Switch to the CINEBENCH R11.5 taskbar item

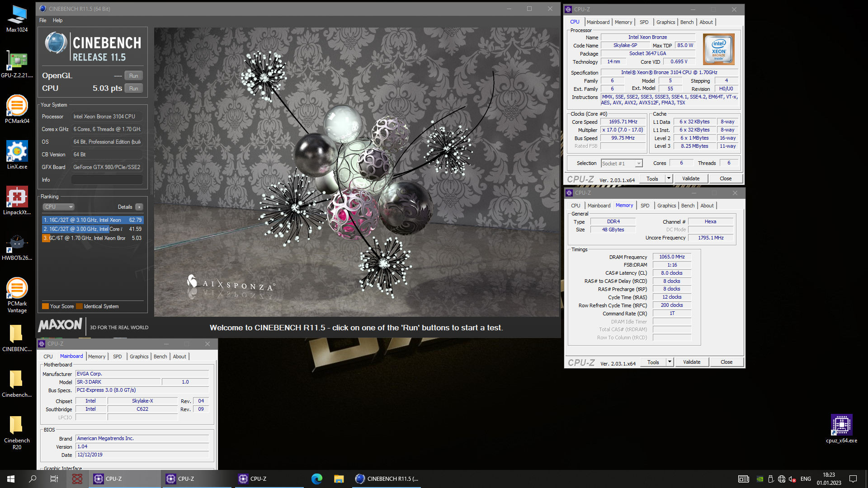tap(387, 479)
